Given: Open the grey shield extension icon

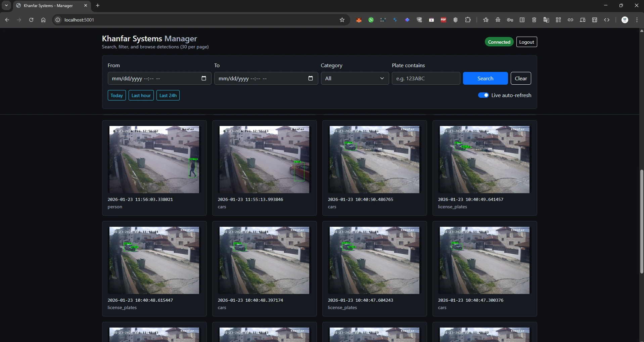Looking at the screenshot, I should click(456, 20).
